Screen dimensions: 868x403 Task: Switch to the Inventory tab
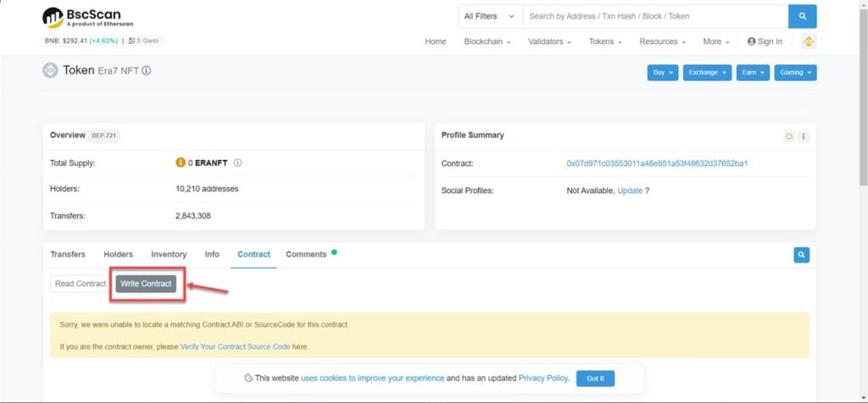click(x=169, y=254)
